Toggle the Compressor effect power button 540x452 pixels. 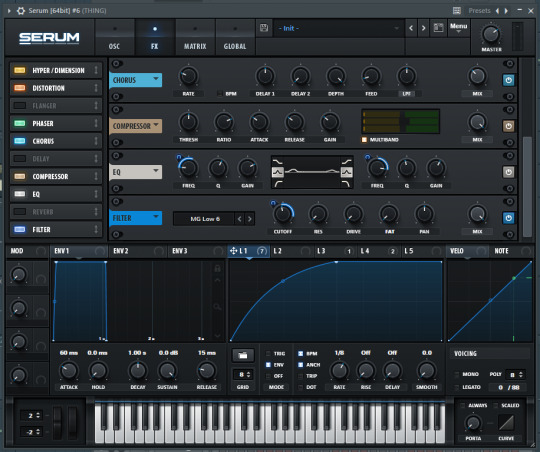509,126
